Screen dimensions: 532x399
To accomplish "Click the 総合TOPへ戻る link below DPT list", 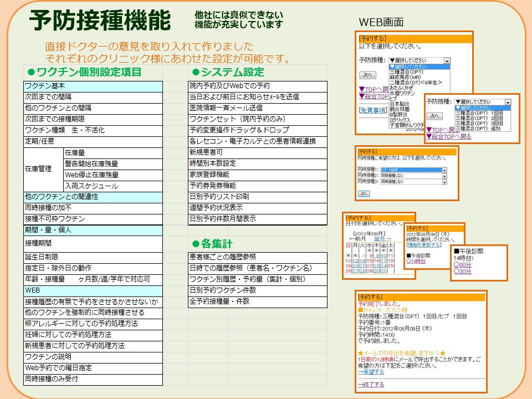I will point(448,136).
